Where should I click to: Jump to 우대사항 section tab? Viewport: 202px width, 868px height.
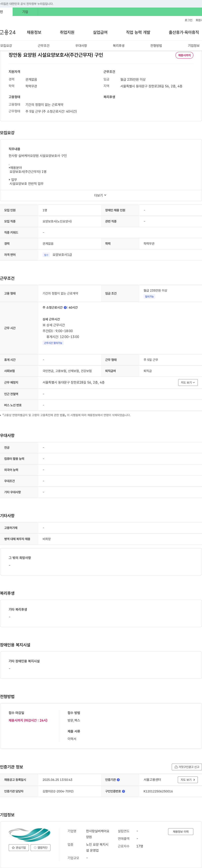click(81, 46)
